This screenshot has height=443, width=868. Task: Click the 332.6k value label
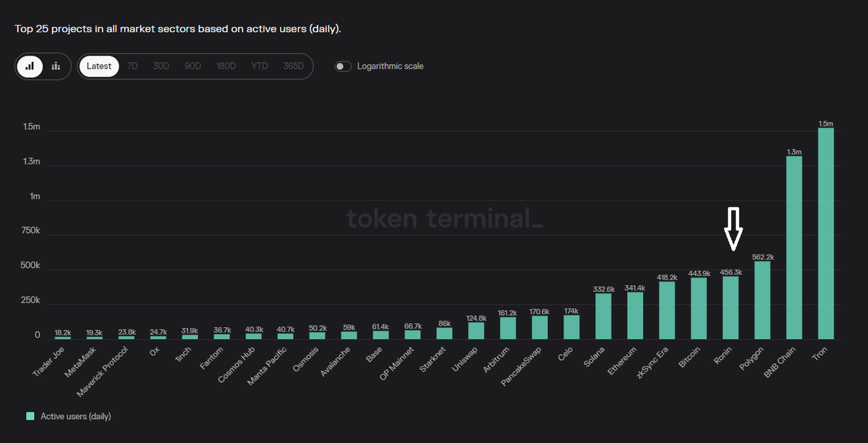click(x=603, y=289)
